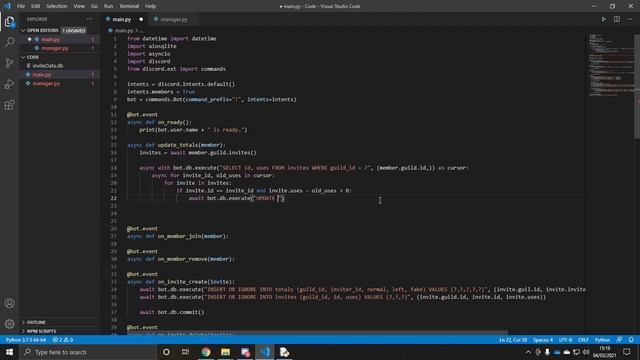Open the Windows Start menu
Viewport: 640px width, 360px height.
coord(9,352)
